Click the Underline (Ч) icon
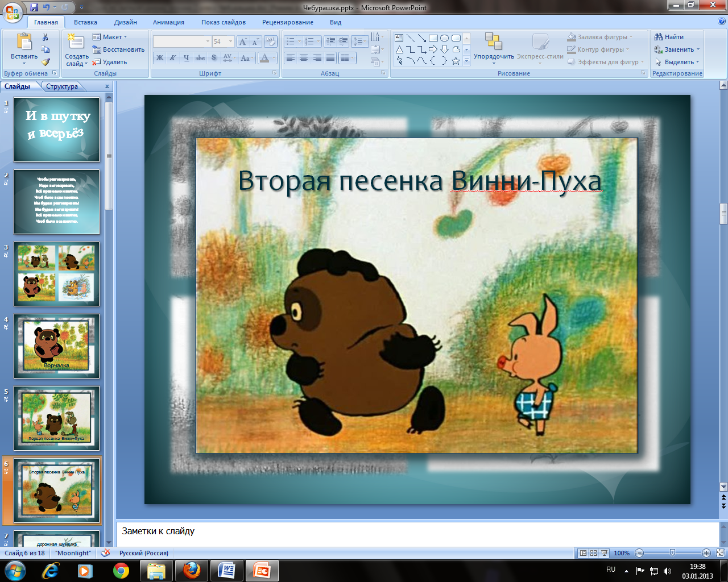 186,58
